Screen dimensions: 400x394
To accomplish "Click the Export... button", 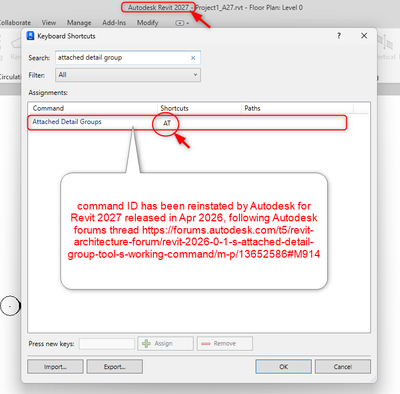I will click(x=115, y=367).
